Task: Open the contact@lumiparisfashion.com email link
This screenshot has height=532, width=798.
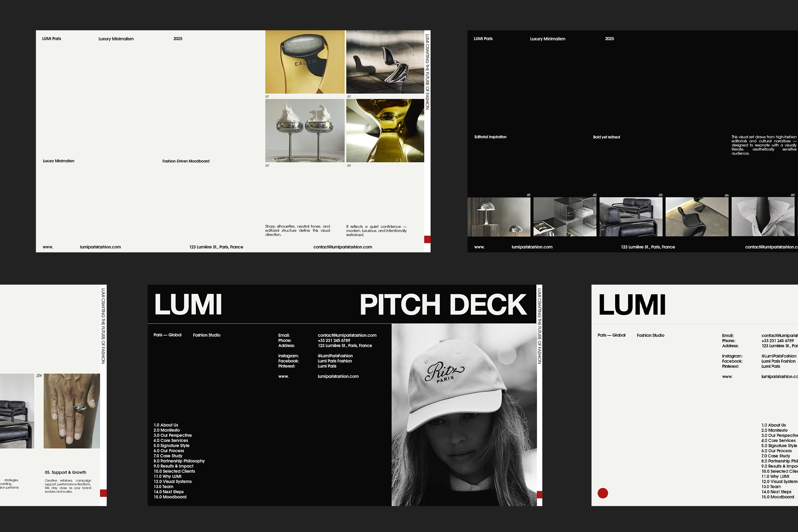Action: point(347,335)
